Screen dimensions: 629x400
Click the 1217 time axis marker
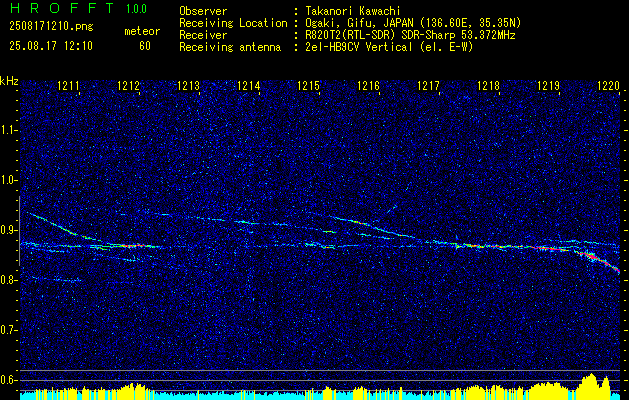(428, 85)
